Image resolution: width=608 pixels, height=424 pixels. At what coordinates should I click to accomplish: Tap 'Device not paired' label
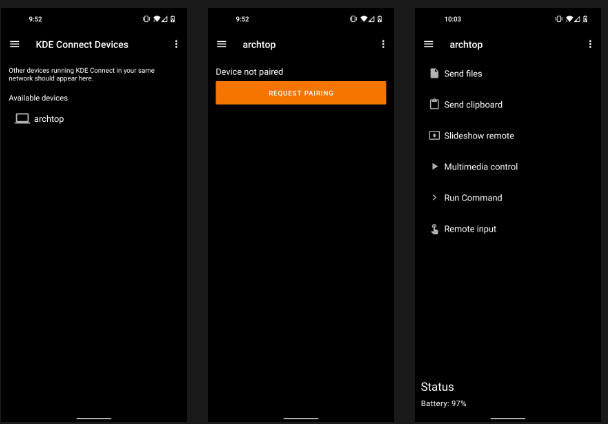tap(249, 72)
